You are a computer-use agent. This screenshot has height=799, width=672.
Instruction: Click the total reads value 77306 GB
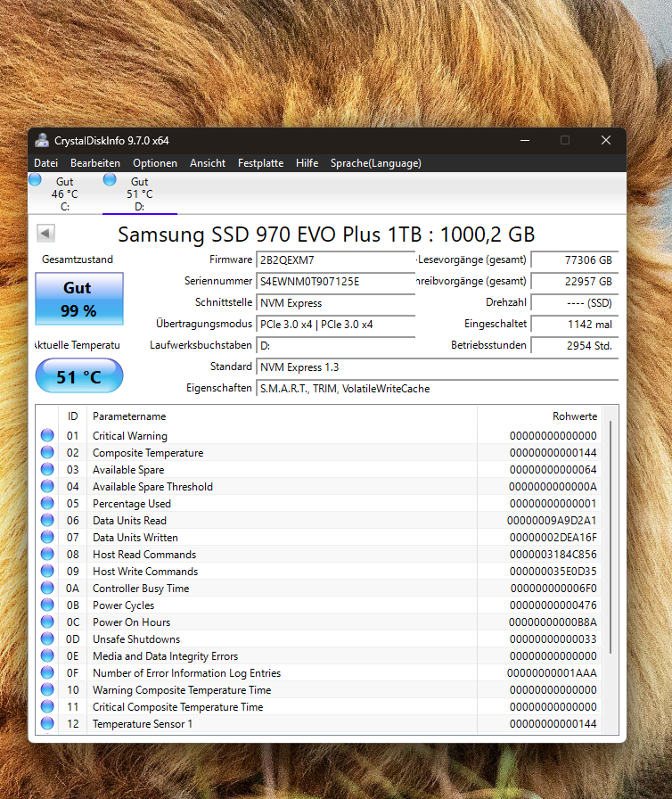[575, 259]
